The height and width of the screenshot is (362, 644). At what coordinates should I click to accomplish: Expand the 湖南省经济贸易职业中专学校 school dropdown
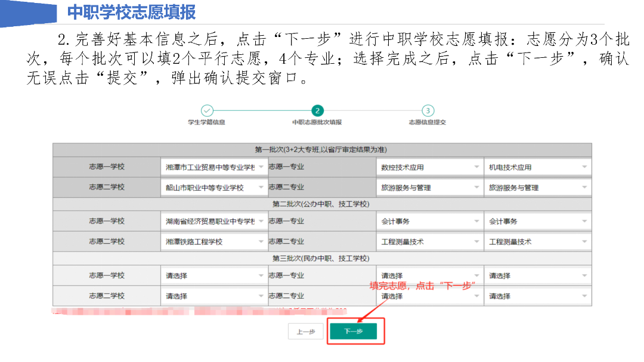point(215,221)
